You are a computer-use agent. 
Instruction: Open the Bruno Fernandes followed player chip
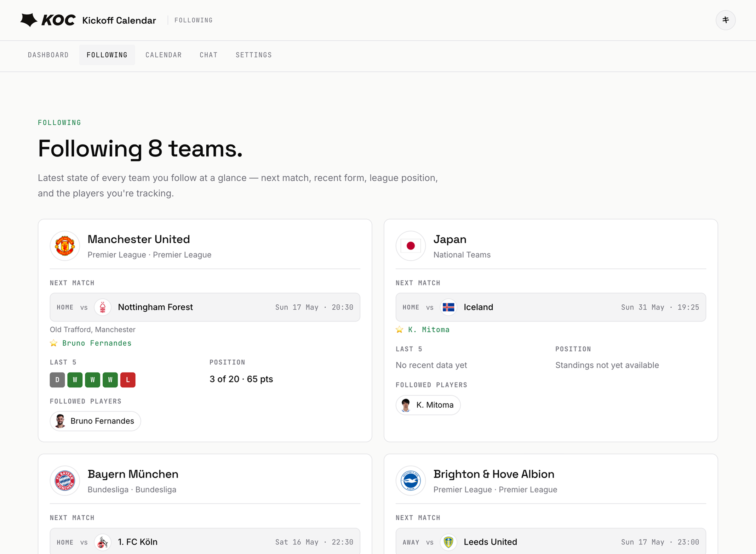tap(95, 421)
